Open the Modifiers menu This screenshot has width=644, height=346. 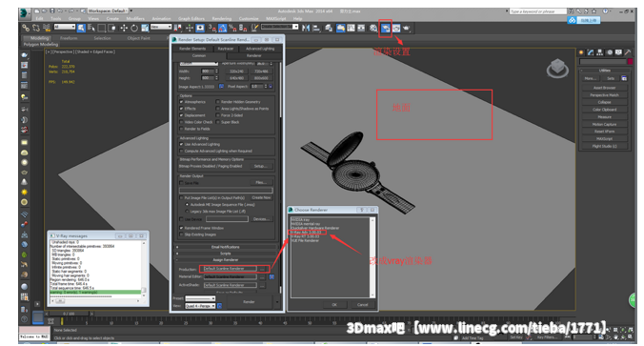pos(135,18)
